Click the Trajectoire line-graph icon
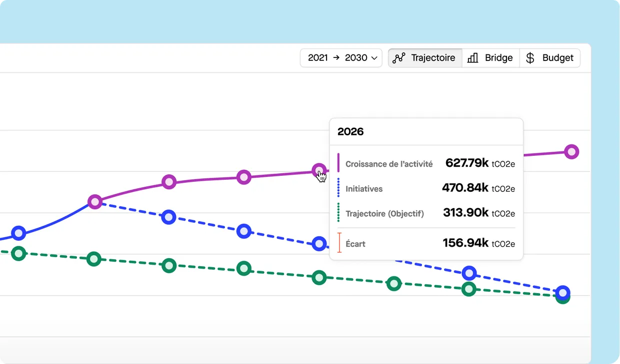Image resolution: width=620 pixels, height=364 pixels. tap(398, 58)
